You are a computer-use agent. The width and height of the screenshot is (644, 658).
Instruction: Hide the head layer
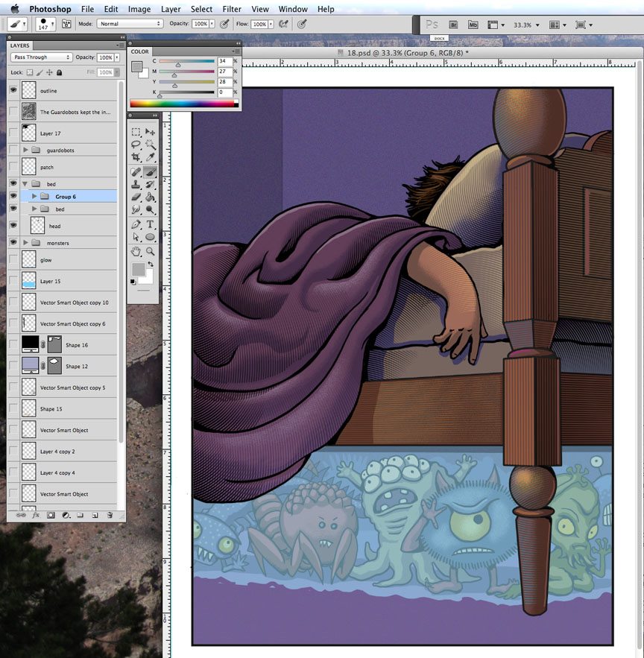pyautogui.click(x=13, y=225)
